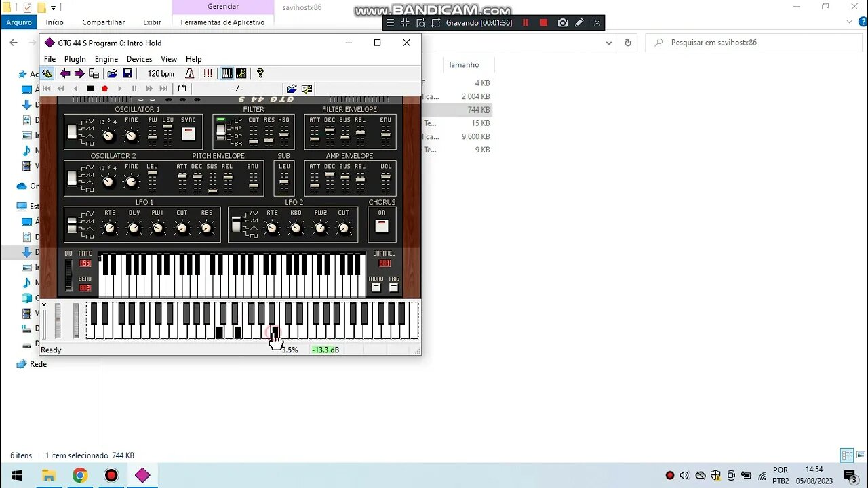Open the Engine menu

tap(106, 59)
